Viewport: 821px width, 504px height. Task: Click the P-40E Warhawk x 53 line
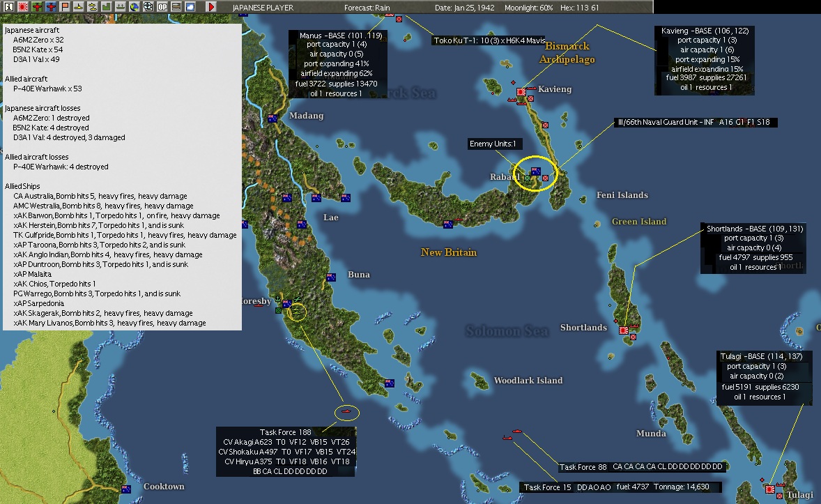(x=47, y=89)
